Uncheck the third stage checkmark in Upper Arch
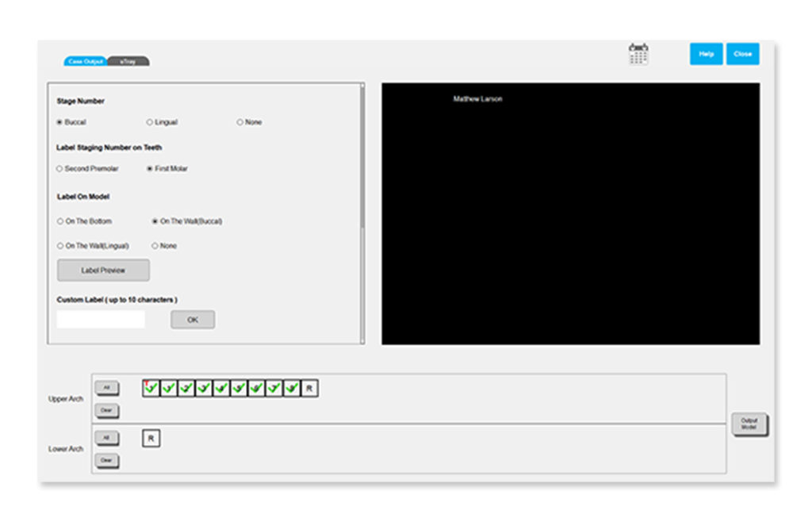The width and height of the screenshot is (812, 522). [186, 388]
